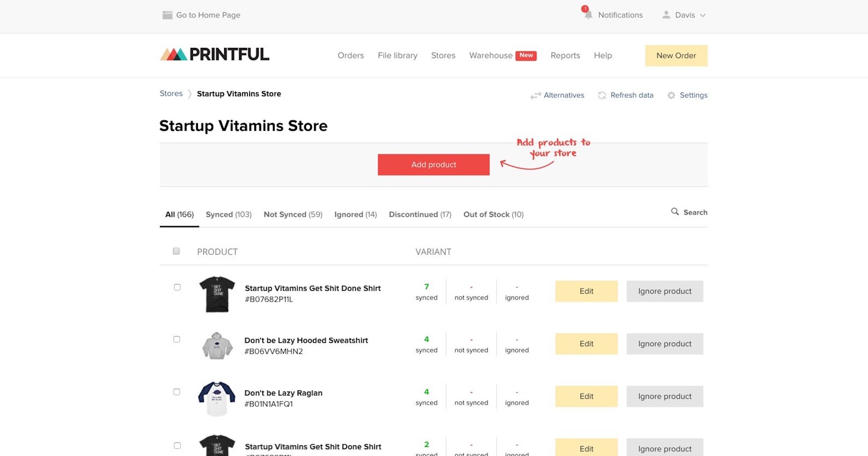Click Don't be Lazy Hooded Sweatshirt title
The image size is (868, 456).
306,340
